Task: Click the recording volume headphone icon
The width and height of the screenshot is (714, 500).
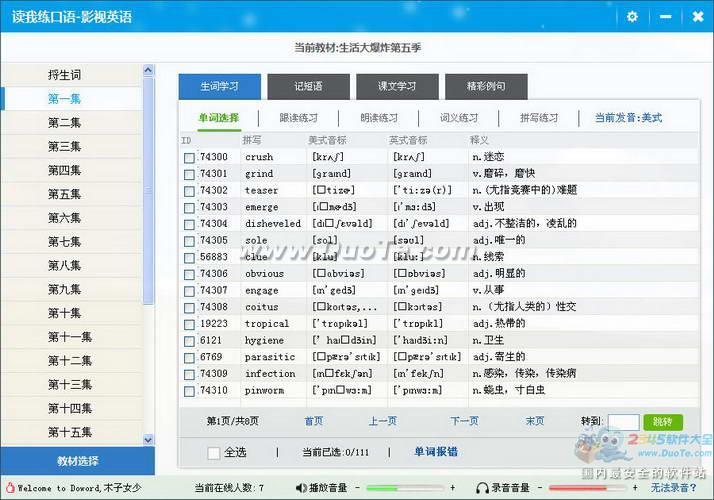Action: coord(482,488)
